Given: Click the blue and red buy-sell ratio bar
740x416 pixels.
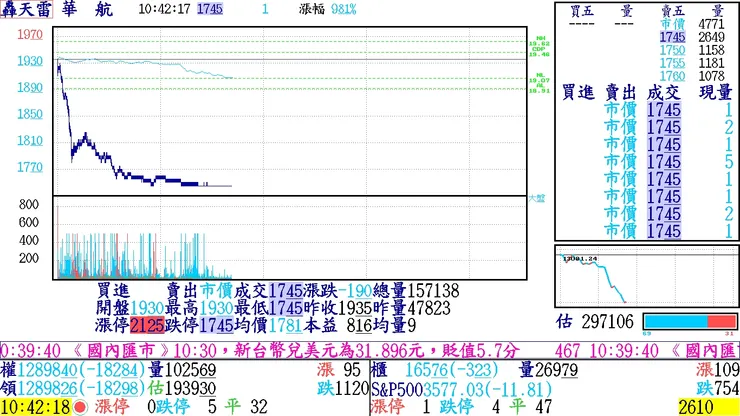Looking at the screenshot, I should pyautogui.click(x=690, y=322).
